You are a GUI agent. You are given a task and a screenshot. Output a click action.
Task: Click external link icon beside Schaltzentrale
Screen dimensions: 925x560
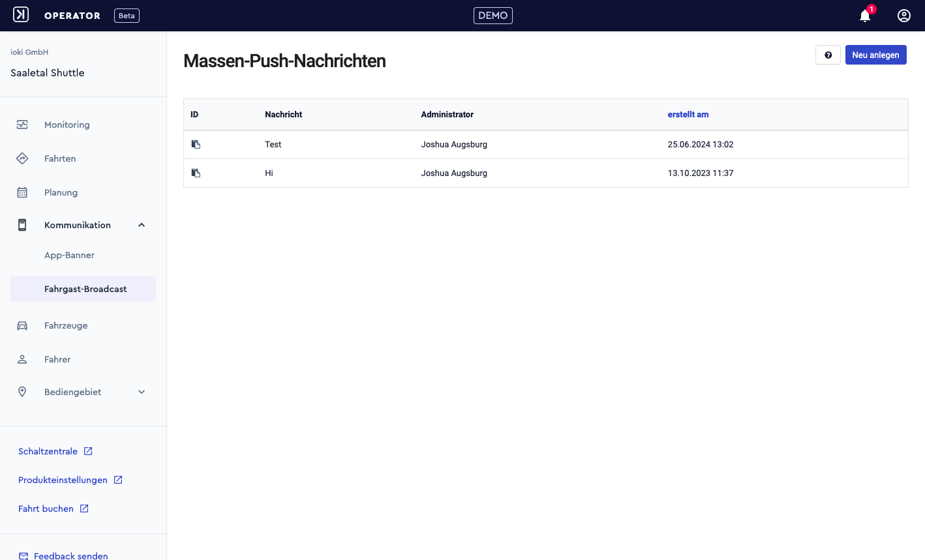(x=88, y=451)
